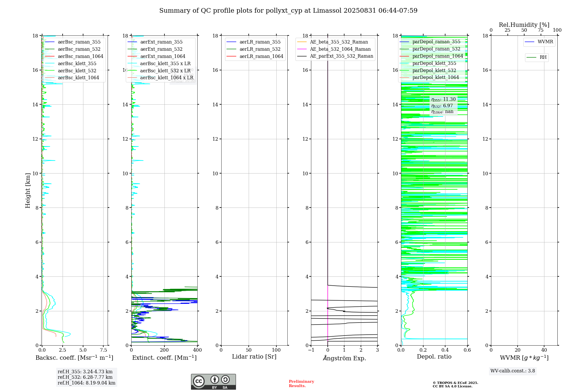Click the WVMR legend entry

coord(539,42)
